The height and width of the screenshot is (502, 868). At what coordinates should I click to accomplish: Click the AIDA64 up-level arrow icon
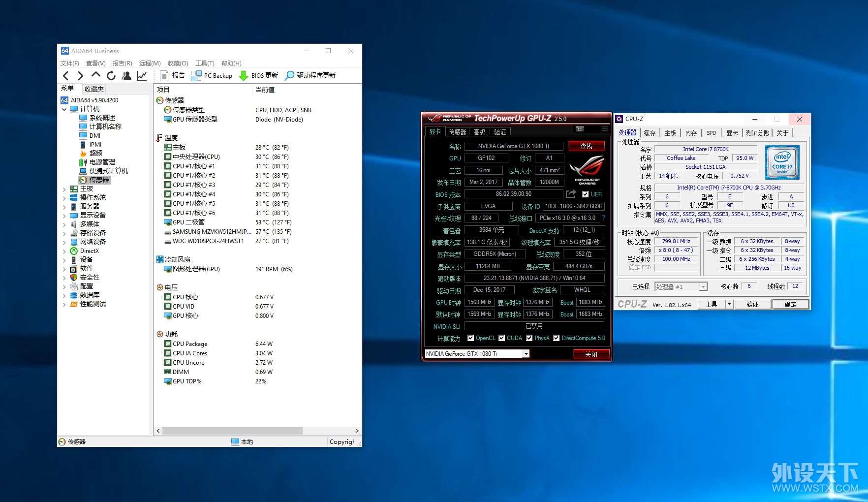point(96,75)
